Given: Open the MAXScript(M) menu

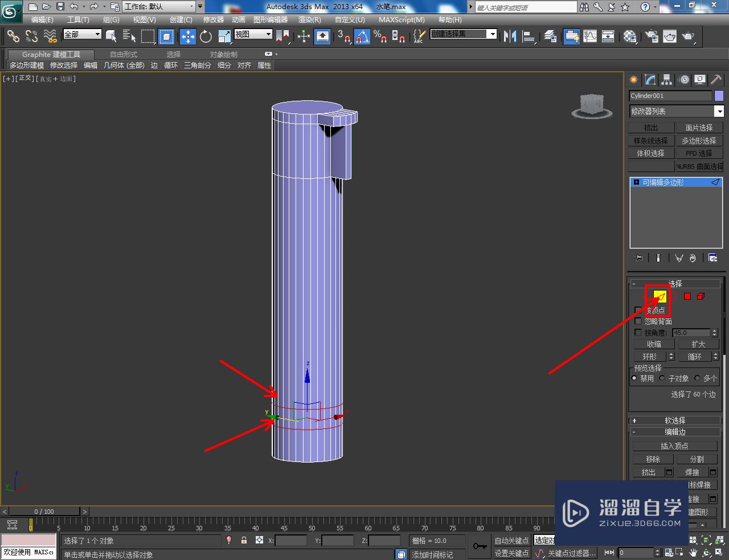Looking at the screenshot, I should 402,19.
